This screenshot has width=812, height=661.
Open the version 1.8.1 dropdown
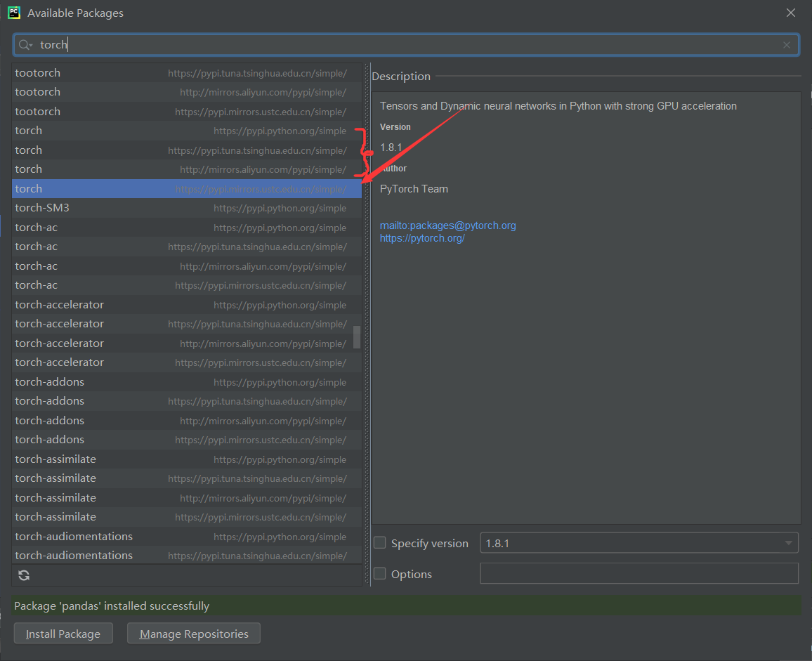639,543
